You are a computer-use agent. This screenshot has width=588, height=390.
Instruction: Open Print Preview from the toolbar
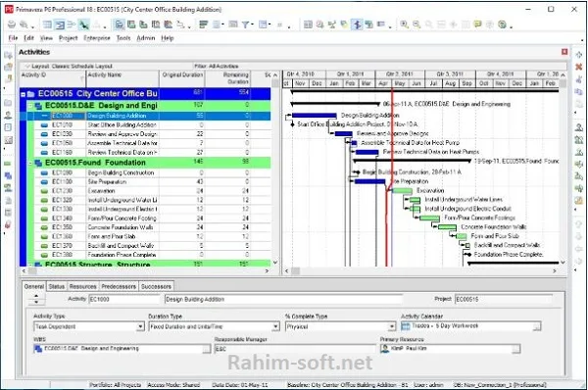tap(24, 24)
